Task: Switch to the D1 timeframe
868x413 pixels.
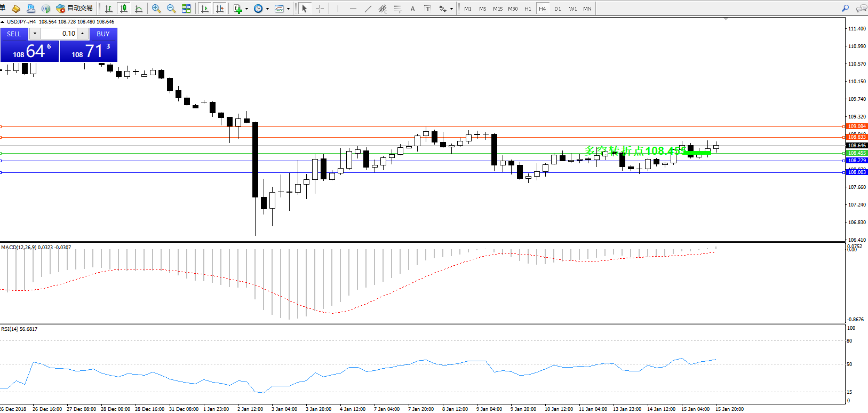Action: coord(558,9)
